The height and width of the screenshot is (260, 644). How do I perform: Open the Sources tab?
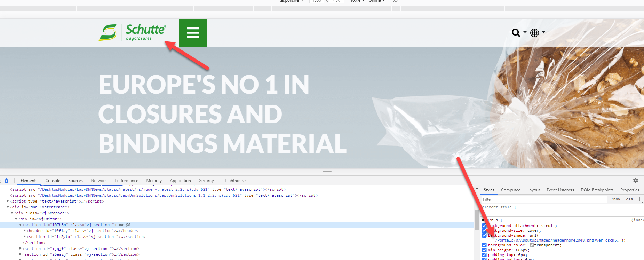click(x=75, y=181)
